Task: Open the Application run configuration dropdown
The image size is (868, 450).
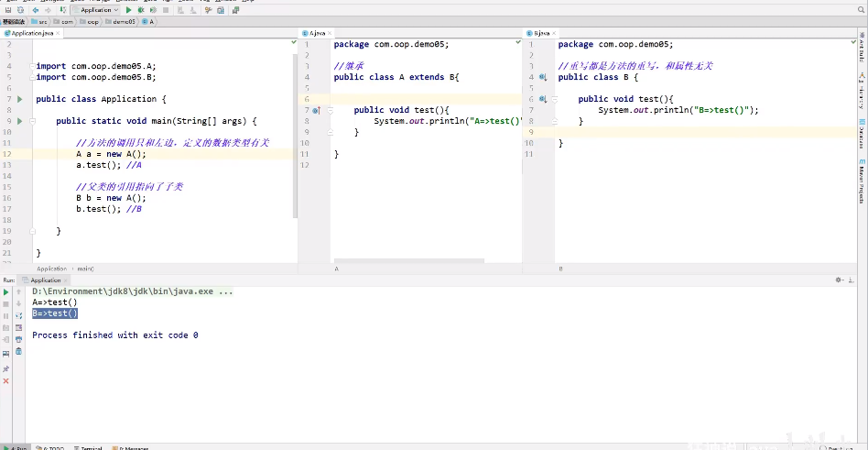Action: click(96, 10)
